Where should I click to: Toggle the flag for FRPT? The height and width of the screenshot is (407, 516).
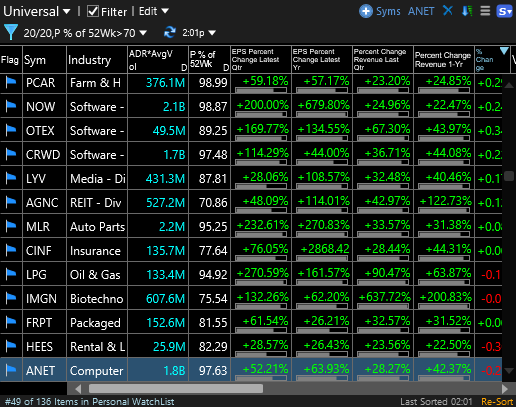click(x=11, y=322)
